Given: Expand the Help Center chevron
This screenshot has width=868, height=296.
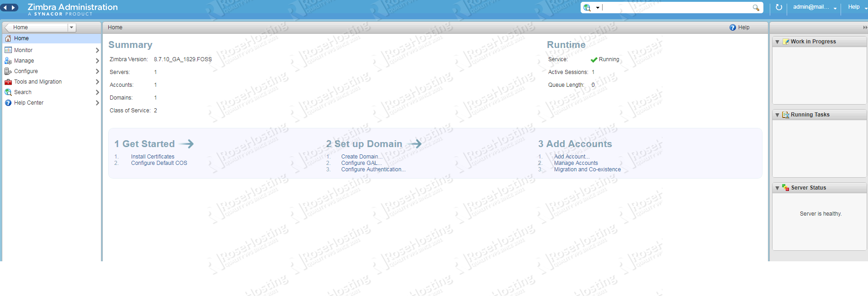Looking at the screenshot, I should coord(97,103).
